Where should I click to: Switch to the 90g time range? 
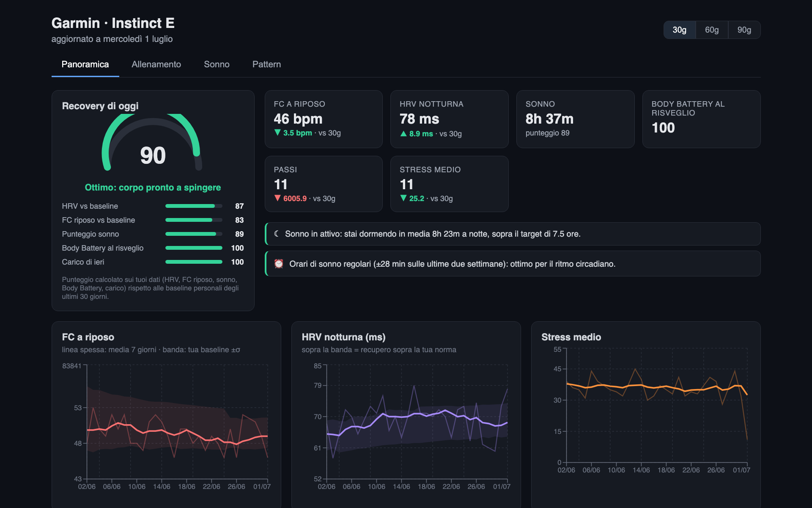point(744,30)
